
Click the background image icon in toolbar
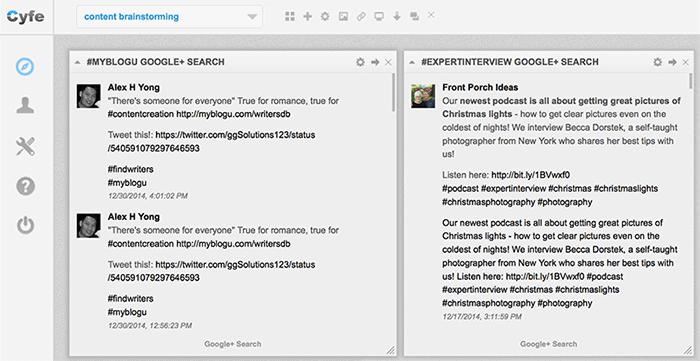coord(343,17)
